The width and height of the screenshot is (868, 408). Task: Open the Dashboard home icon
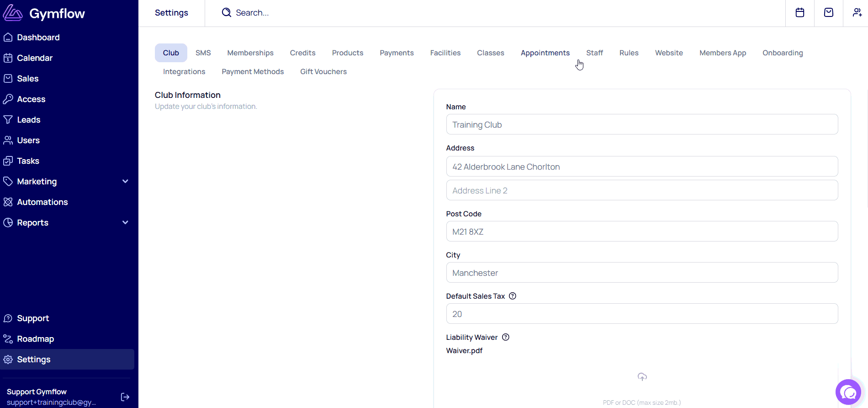point(8,38)
